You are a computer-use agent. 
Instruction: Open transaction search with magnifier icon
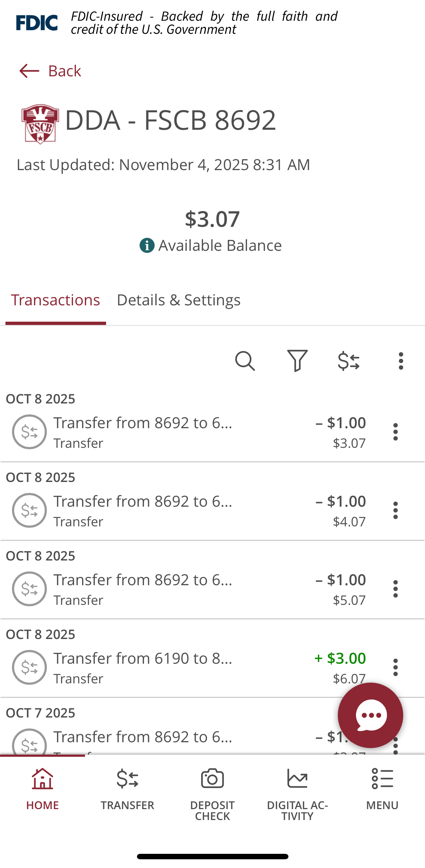coord(245,361)
